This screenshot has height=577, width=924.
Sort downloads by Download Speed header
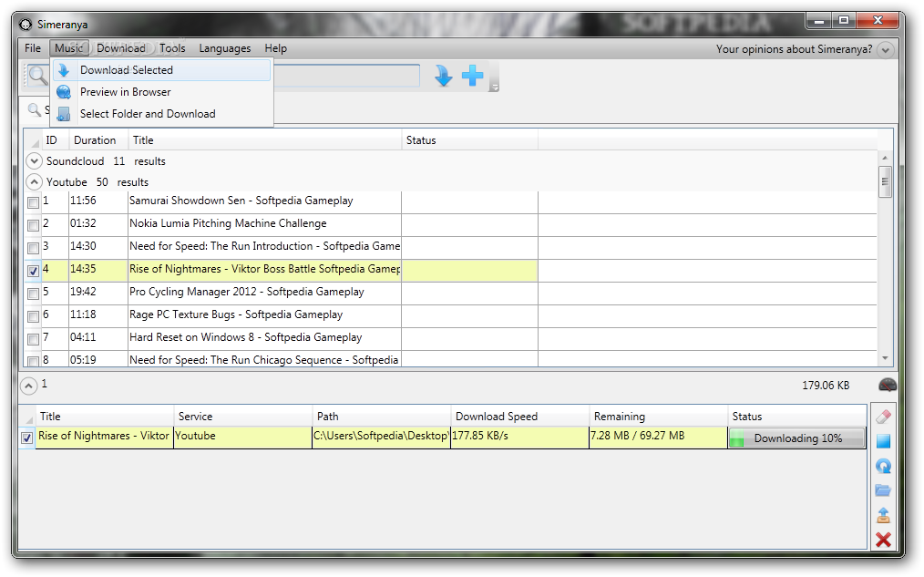[519, 416]
